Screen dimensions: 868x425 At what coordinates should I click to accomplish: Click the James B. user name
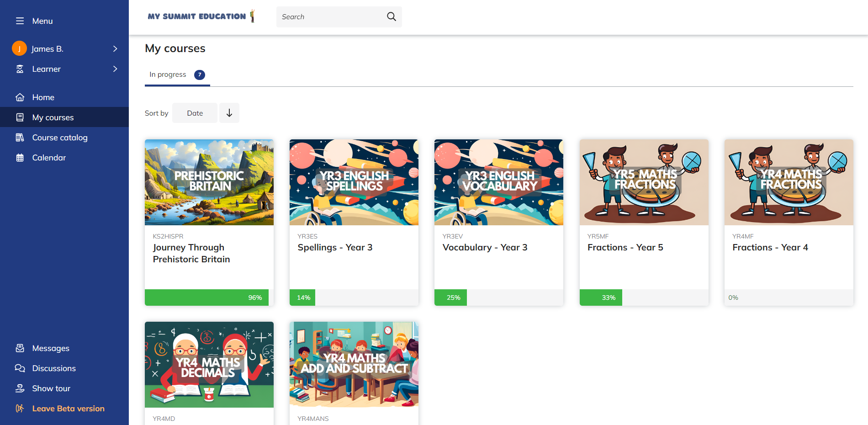pyautogui.click(x=48, y=49)
